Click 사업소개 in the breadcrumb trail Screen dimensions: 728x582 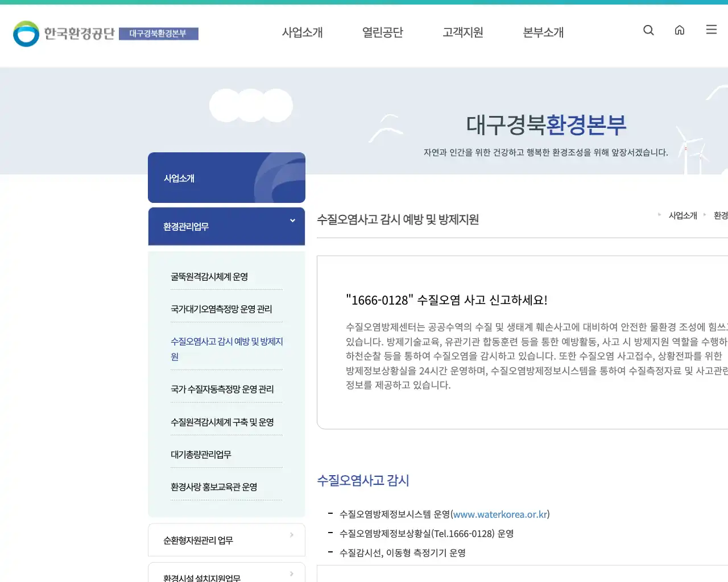[x=683, y=215]
